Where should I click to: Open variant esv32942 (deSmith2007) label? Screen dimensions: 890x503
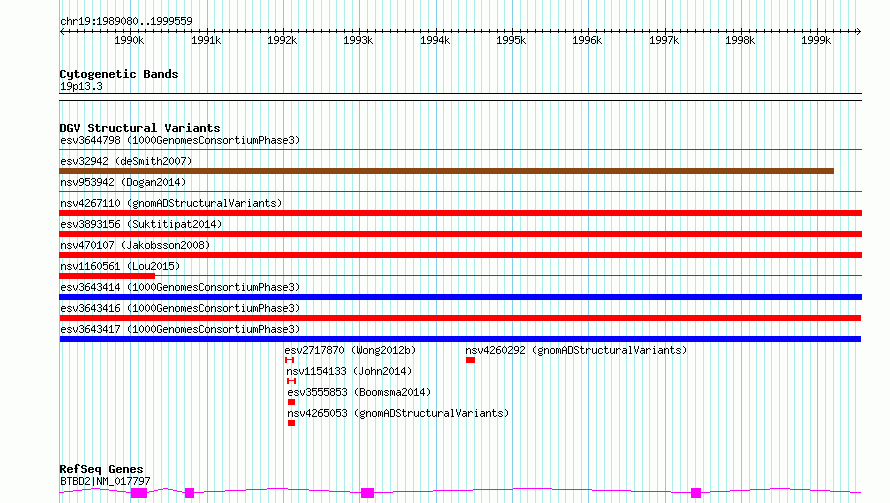coord(126,161)
